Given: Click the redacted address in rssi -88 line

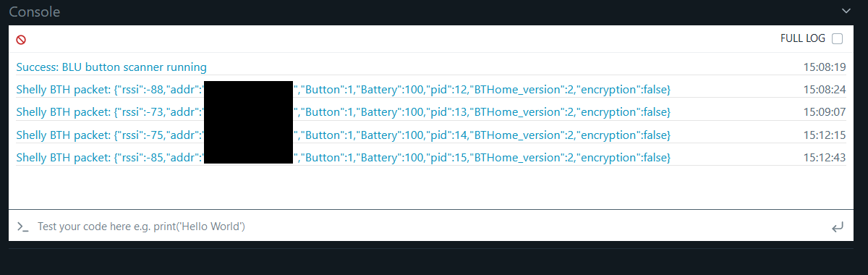Looking at the screenshot, I should (248, 90).
